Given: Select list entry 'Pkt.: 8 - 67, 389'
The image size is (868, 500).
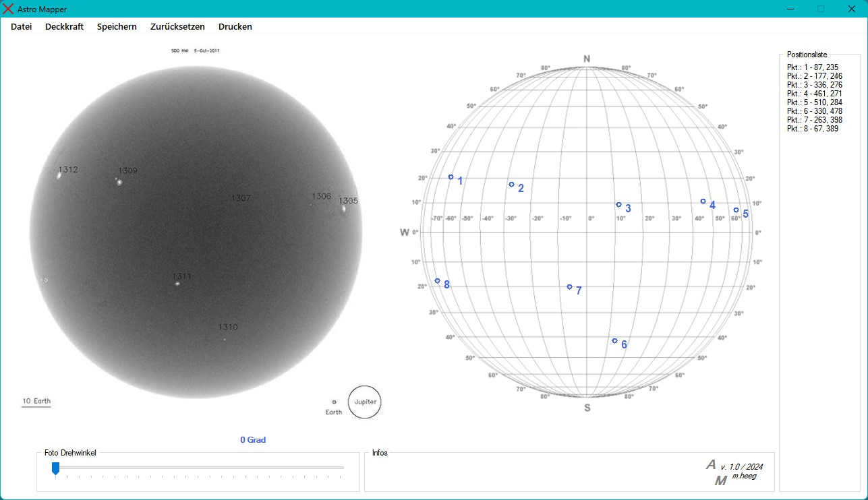Looking at the screenshot, I should tap(813, 129).
